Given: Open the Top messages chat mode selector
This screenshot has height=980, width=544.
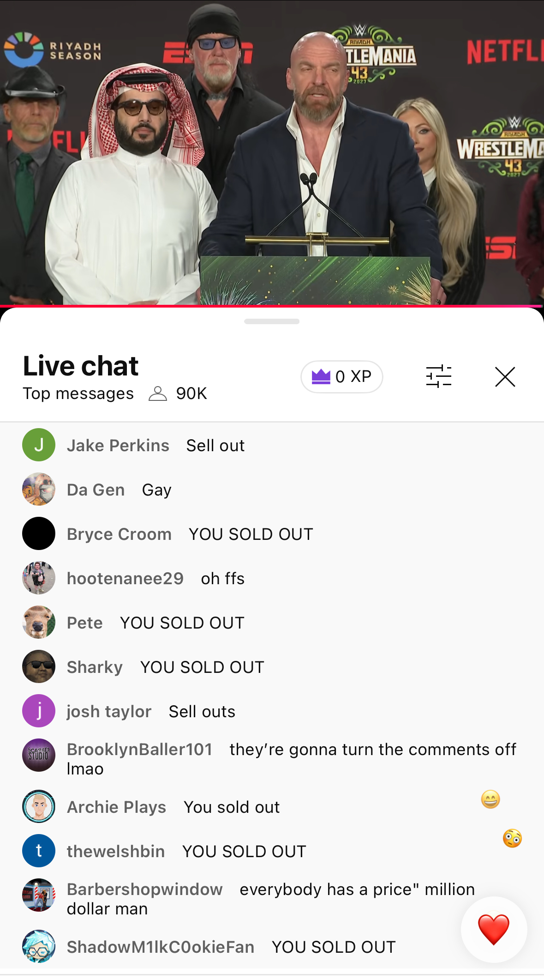Looking at the screenshot, I should [78, 393].
